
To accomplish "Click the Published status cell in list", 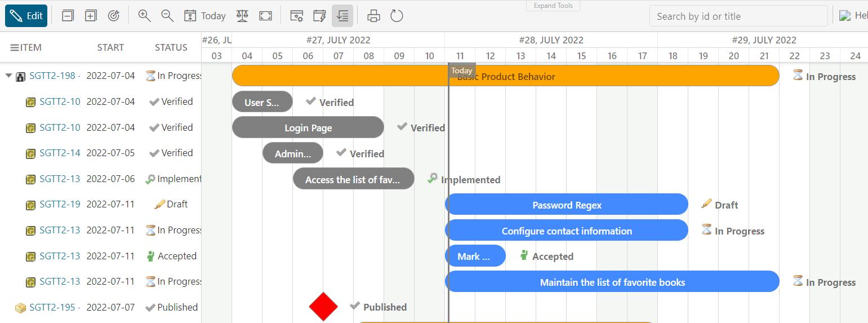I will [171, 307].
